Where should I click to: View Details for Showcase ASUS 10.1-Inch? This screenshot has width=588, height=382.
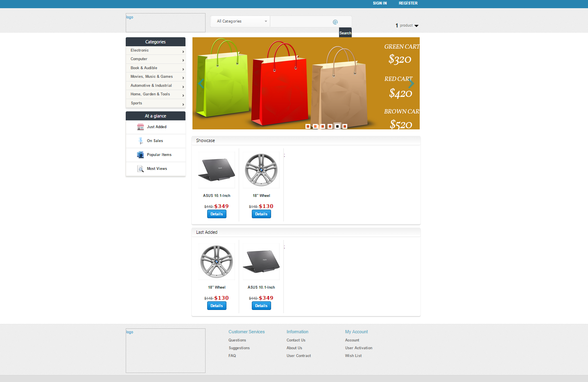pyautogui.click(x=217, y=214)
